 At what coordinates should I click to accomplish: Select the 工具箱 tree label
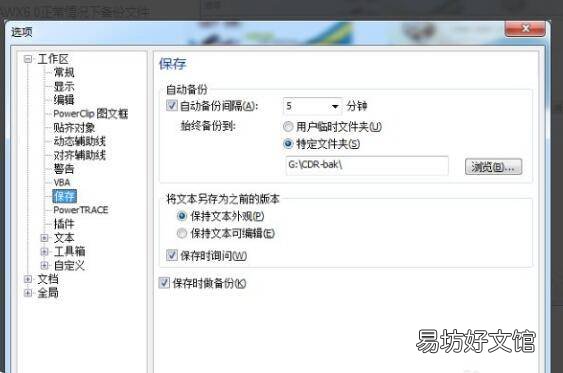[69, 252]
